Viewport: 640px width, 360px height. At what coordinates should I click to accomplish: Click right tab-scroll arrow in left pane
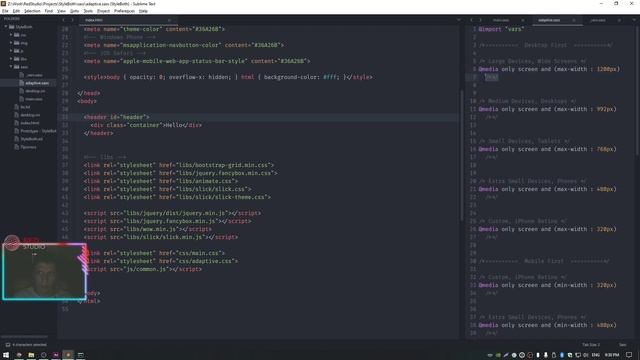(72, 20)
